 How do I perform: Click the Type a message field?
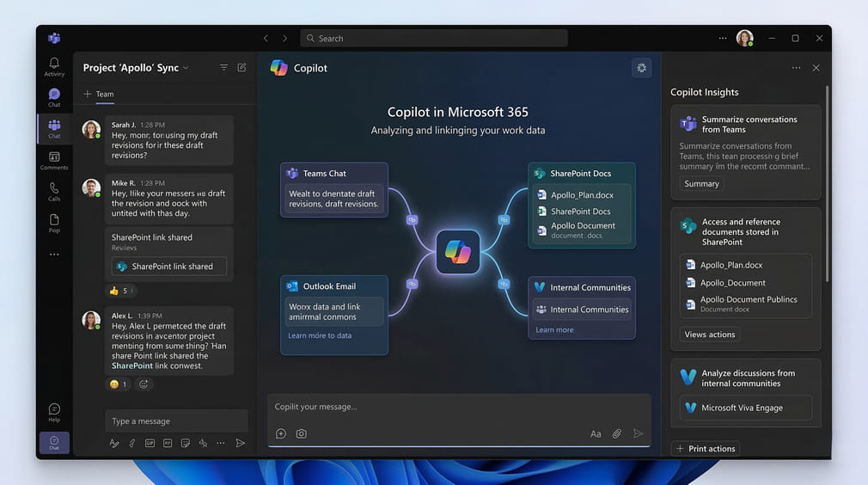click(x=176, y=421)
